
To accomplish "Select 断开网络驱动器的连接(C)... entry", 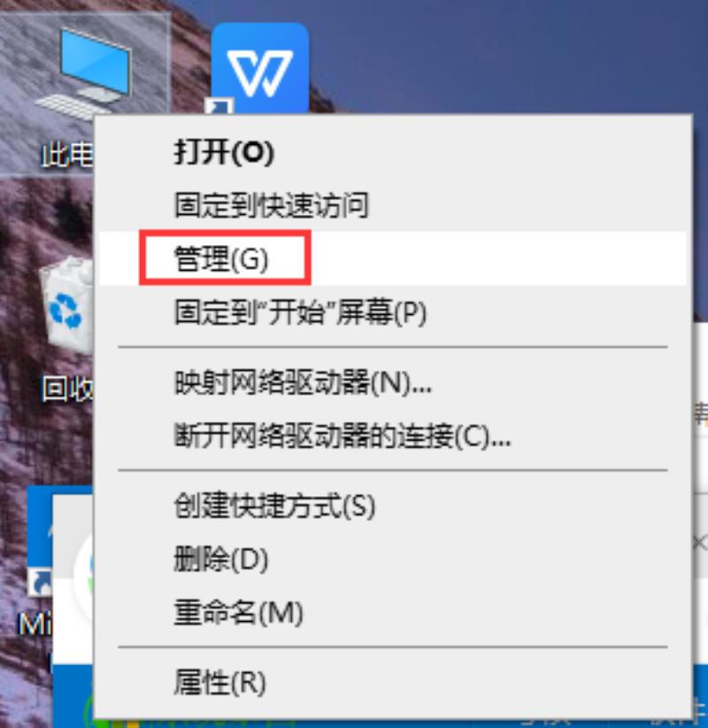I will [x=342, y=436].
